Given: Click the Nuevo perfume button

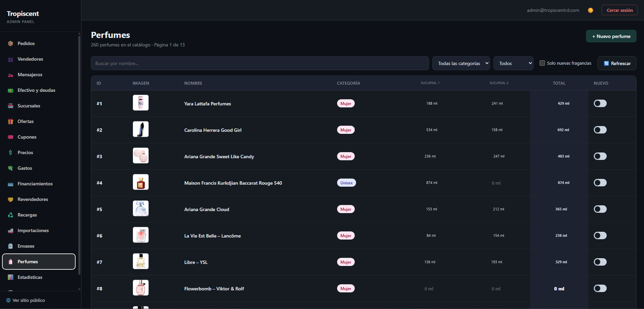Looking at the screenshot, I should [x=611, y=36].
